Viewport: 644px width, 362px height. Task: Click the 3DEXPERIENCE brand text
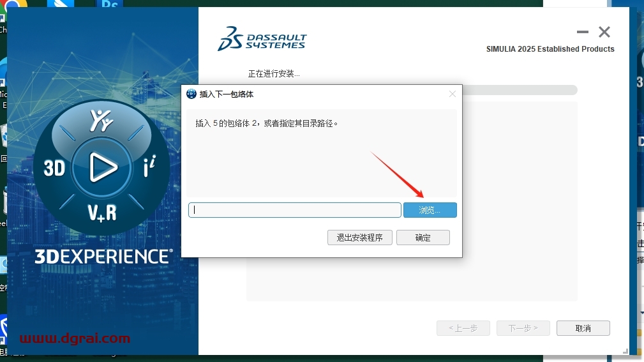coord(103,257)
